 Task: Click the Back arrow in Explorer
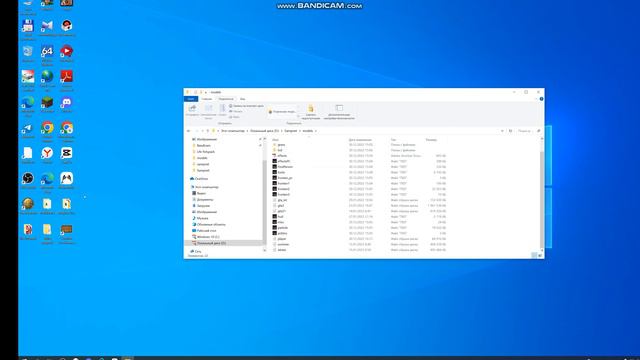click(189, 131)
